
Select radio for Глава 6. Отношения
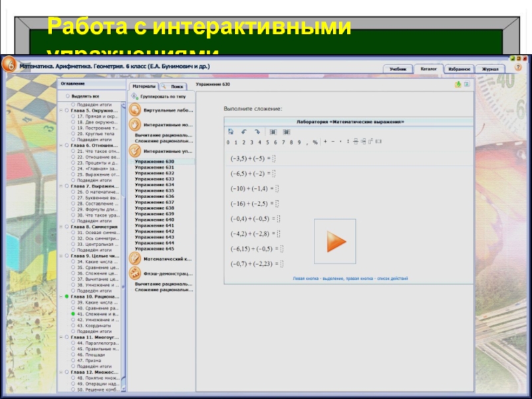67,145
